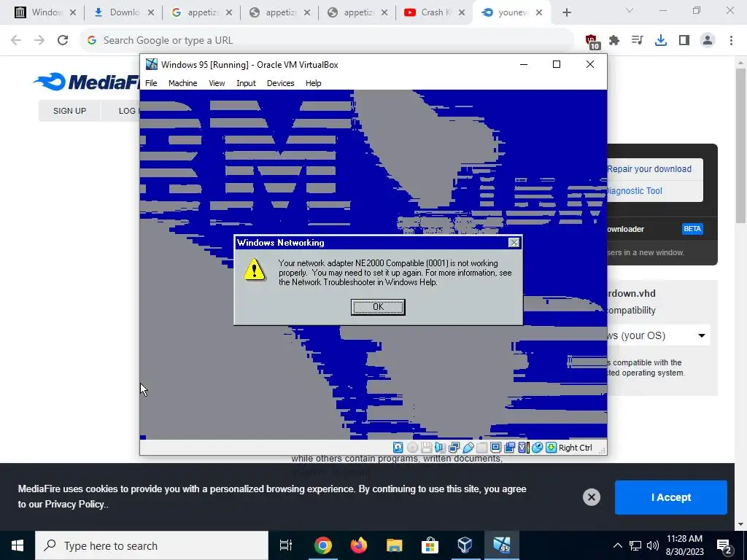The image size is (747, 560).
Task: Click the network adapters icon in VirtualBox status bar
Action: tap(454, 448)
